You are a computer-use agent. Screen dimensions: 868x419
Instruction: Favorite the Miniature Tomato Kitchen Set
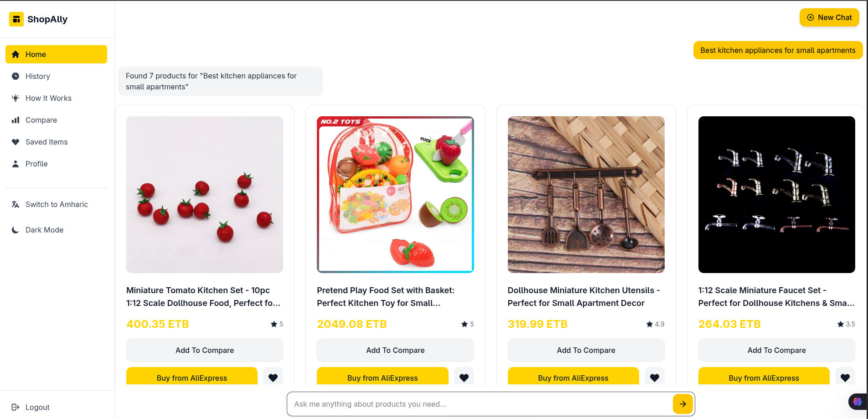(273, 378)
